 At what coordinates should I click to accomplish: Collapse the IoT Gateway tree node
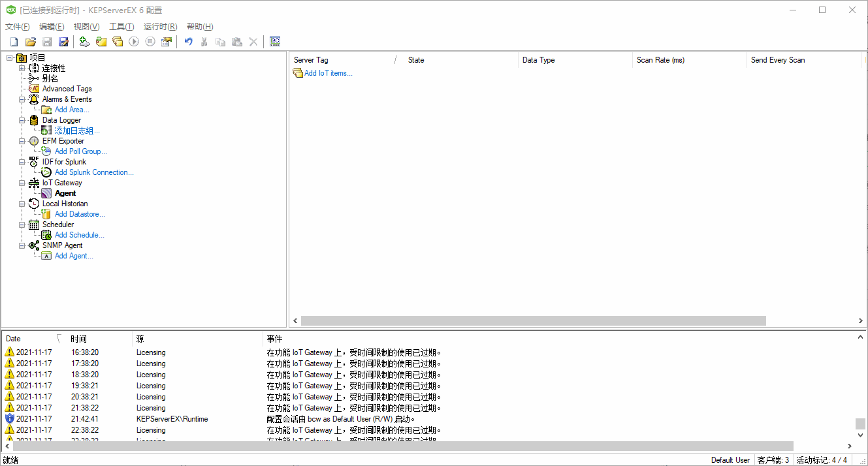22,183
